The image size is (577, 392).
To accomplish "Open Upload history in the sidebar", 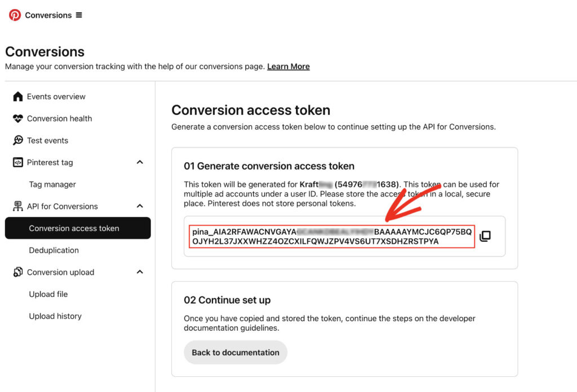I will (55, 316).
